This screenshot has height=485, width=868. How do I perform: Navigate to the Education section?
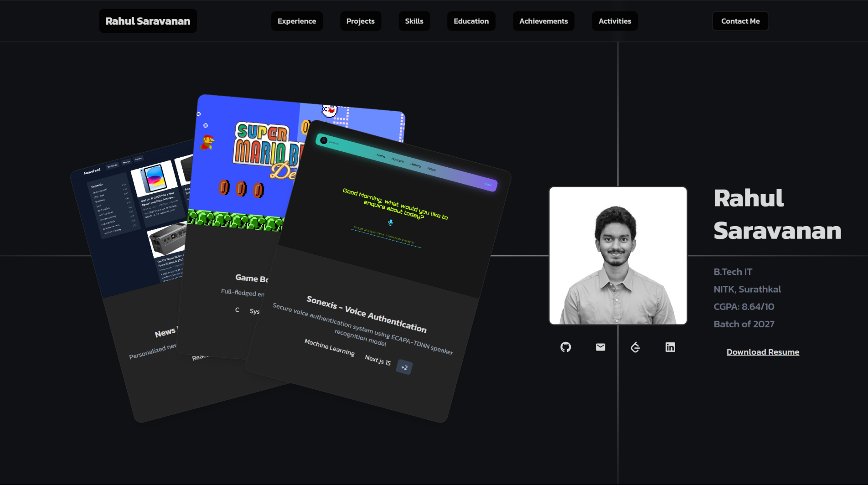471,21
